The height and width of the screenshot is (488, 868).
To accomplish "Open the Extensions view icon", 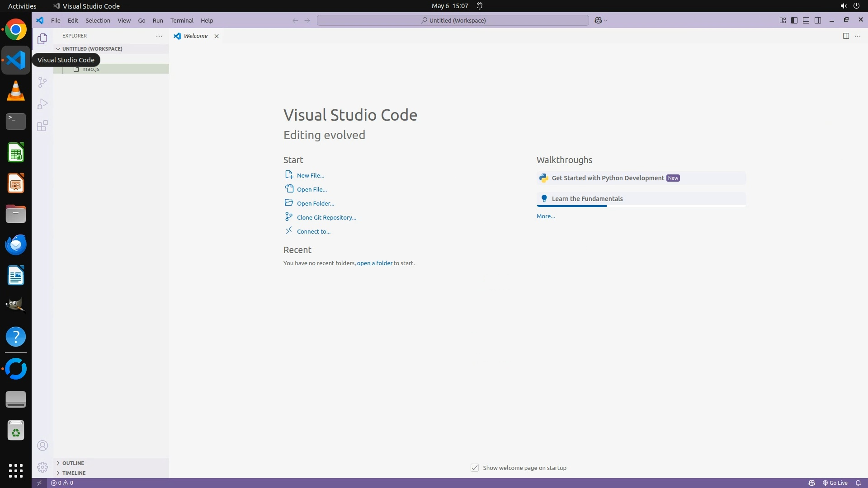I will [x=42, y=126].
